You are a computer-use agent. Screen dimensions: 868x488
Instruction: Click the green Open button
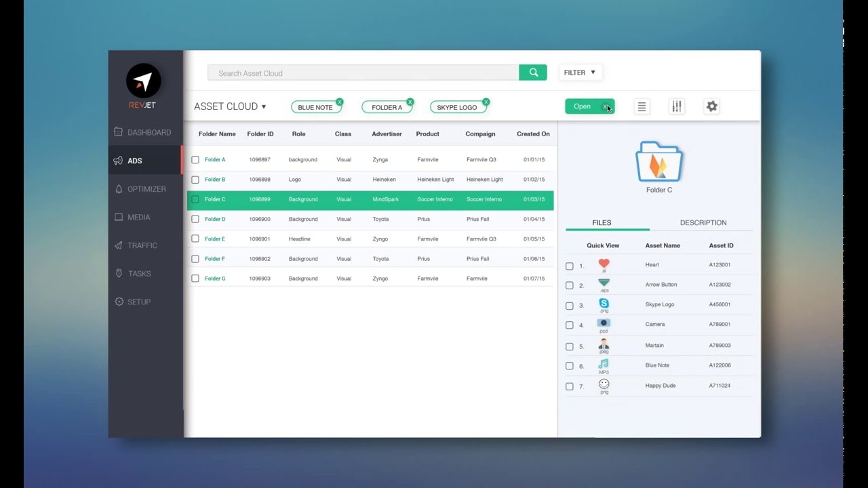pyautogui.click(x=589, y=106)
